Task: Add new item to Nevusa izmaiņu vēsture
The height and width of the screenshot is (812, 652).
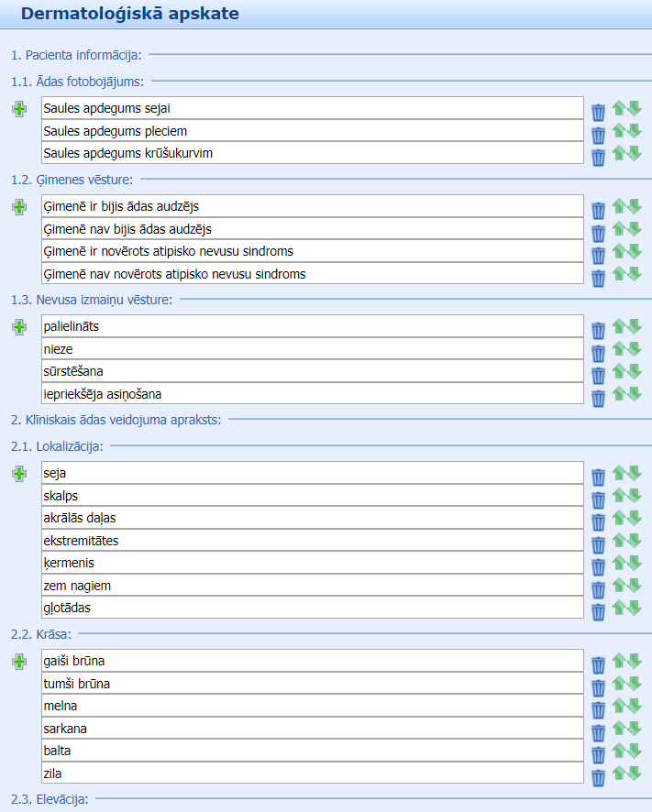Action: tap(19, 327)
